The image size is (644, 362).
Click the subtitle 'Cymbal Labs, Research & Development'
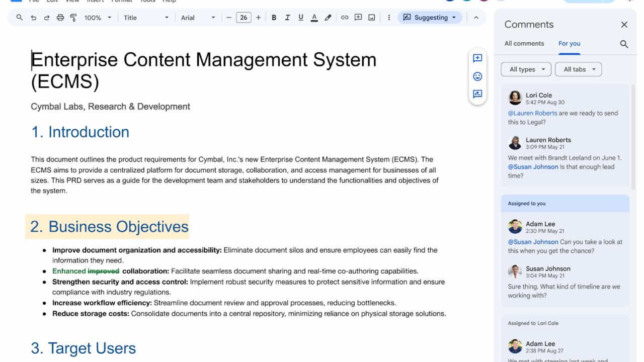coord(110,107)
